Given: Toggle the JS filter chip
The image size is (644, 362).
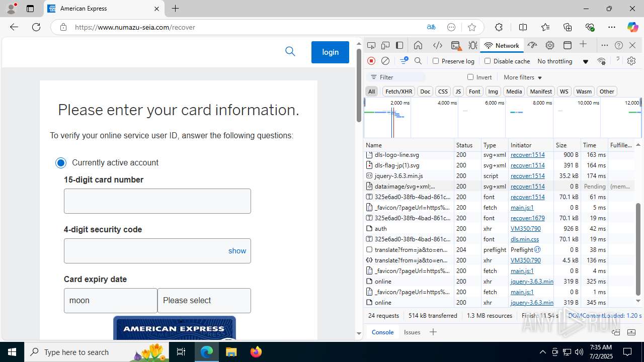Looking at the screenshot, I should [458, 91].
